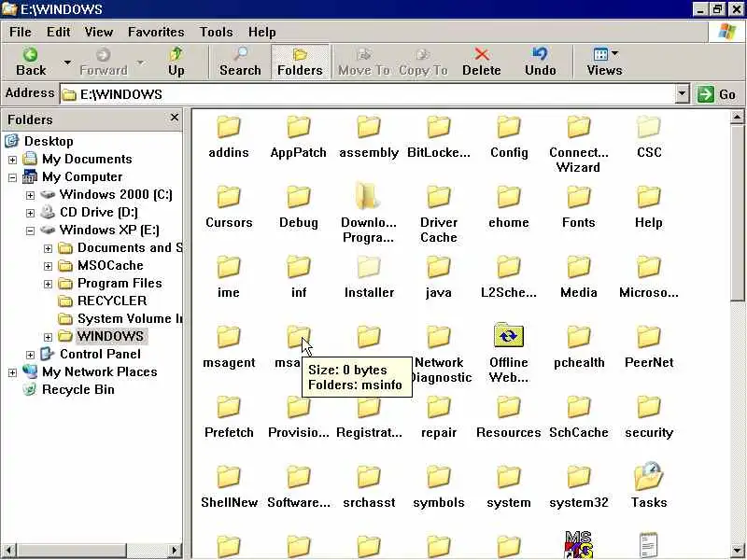The width and height of the screenshot is (747, 560).
Task: Undo the last action
Action: [x=541, y=62]
